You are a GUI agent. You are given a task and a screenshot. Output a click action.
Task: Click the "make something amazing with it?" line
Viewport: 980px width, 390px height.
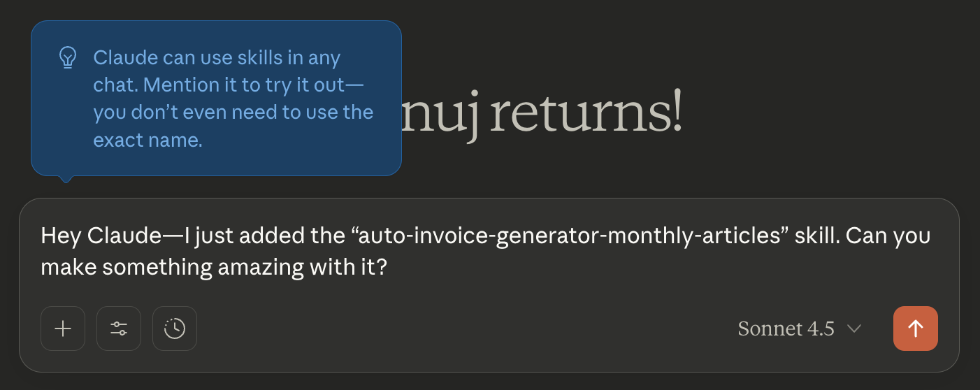[x=213, y=267]
